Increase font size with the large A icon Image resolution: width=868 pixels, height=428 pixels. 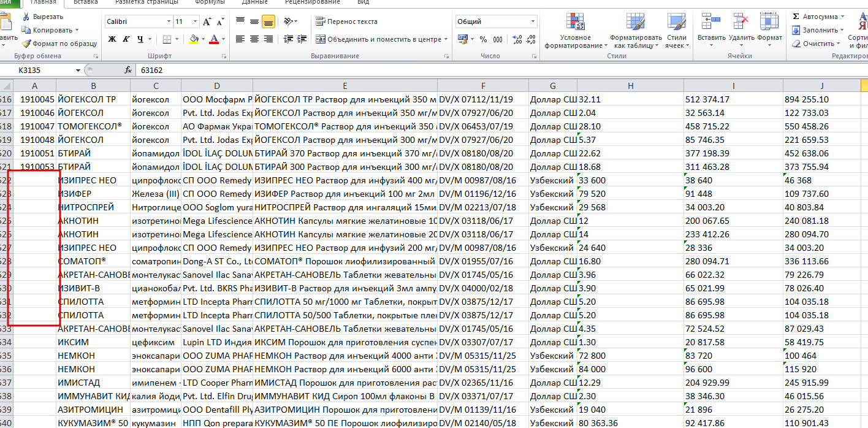pyautogui.click(x=206, y=21)
